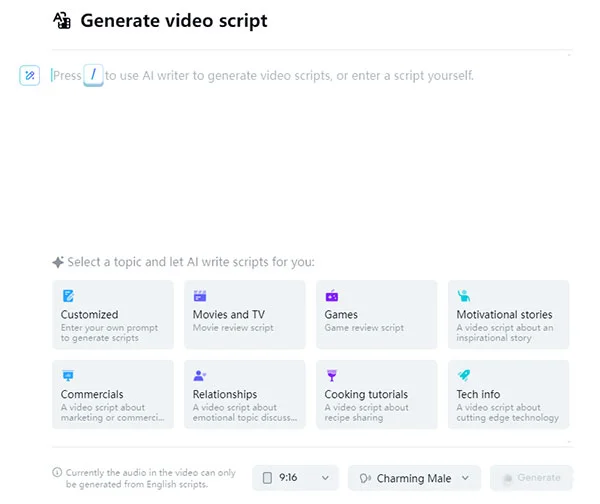Click the Tech info rocket icon
Screen dimensions: 600x504
pyautogui.click(x=464, y=375)
